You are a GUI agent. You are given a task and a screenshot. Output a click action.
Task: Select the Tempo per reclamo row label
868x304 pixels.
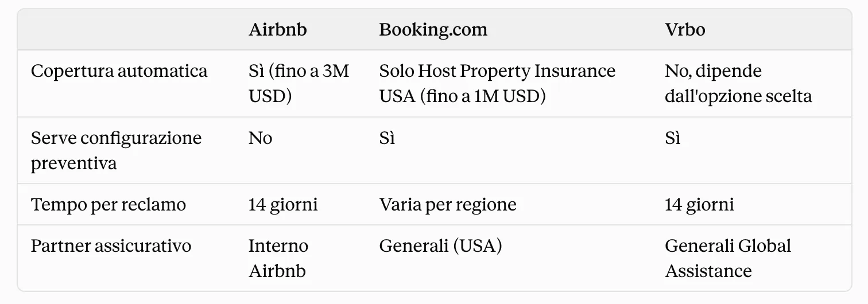[108, 205]
